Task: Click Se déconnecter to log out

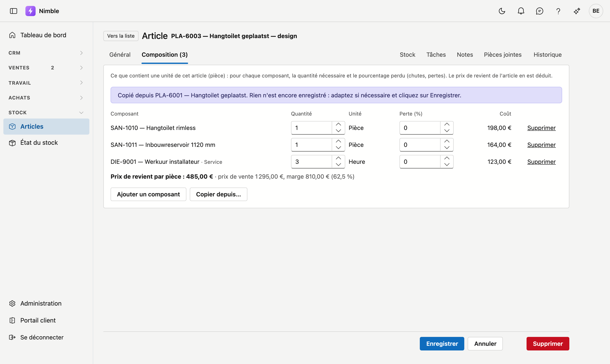Action: [46, 337]
